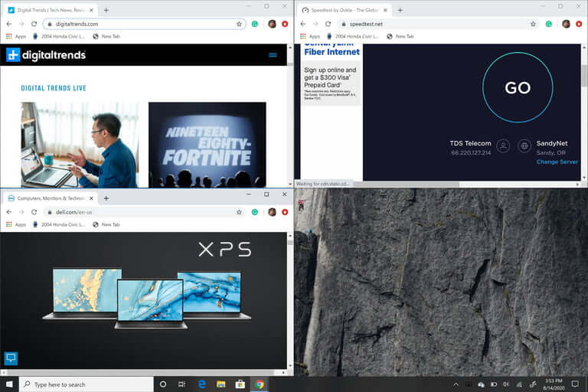The image size is (588, 392).
Task: Open the Dell chat icon button
Action: [x=11, y=358]
